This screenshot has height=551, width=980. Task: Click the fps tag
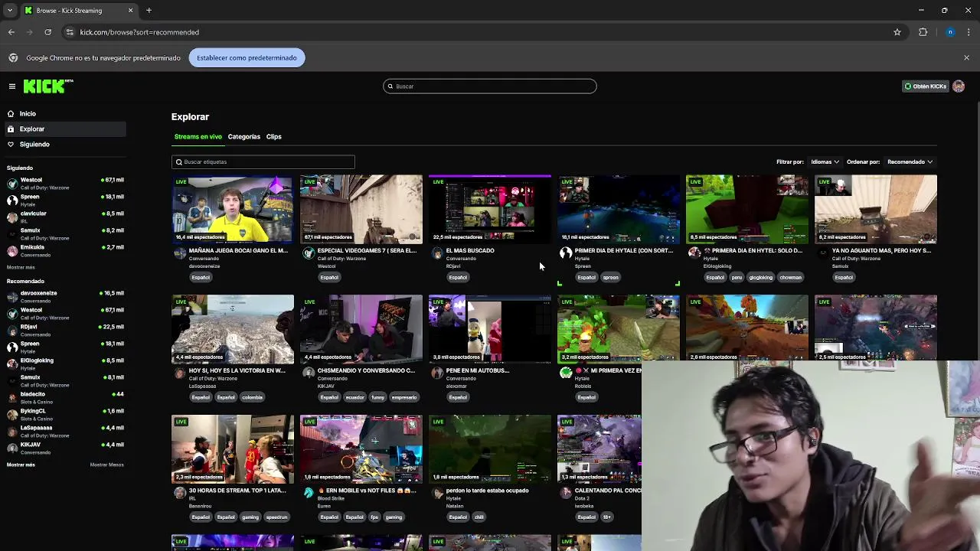click(374, 517)
